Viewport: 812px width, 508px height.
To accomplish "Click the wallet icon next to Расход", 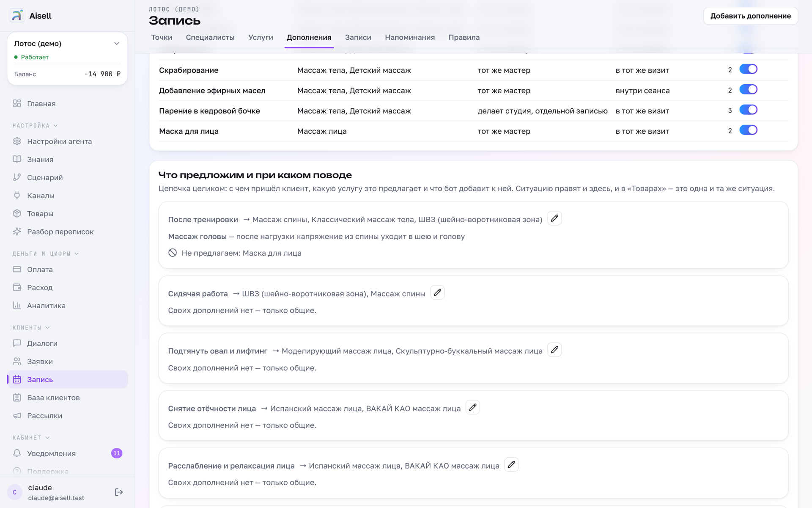I will [x=17, y=287].
